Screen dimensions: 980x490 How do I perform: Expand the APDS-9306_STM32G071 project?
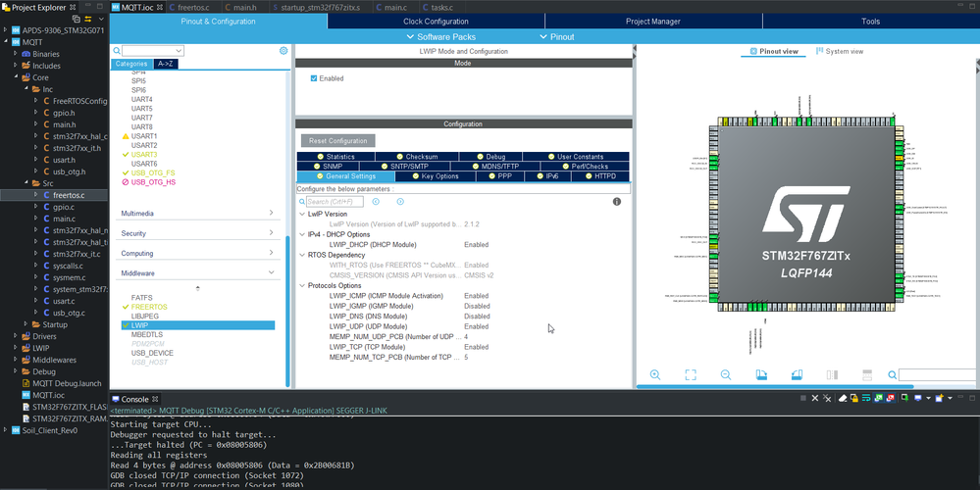[x=6, y=30]
